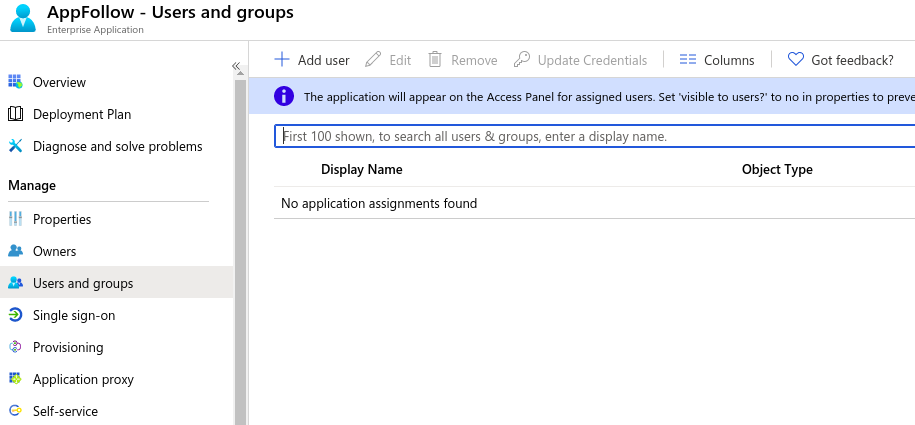The image size is (915, 425).
Task: Click the blue info circle icon
Action: pos(284,96)
